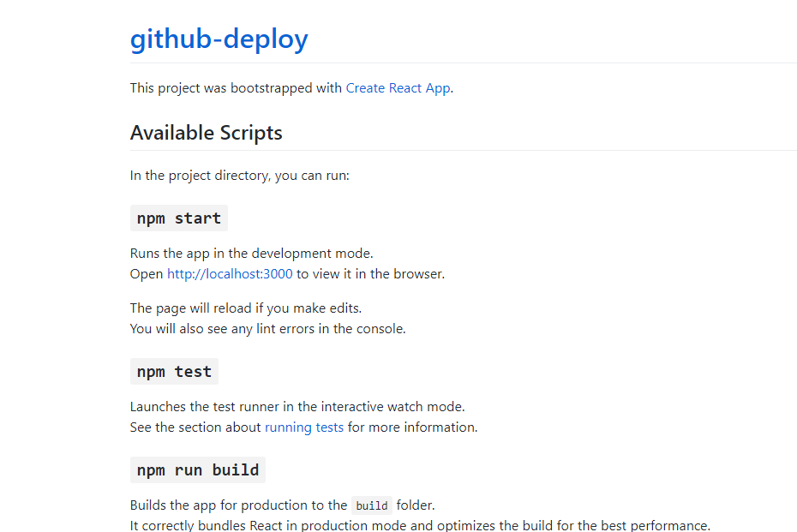Screen dimensions: 797x532
Task: Click 'for more information.' text
Action: 413,427
